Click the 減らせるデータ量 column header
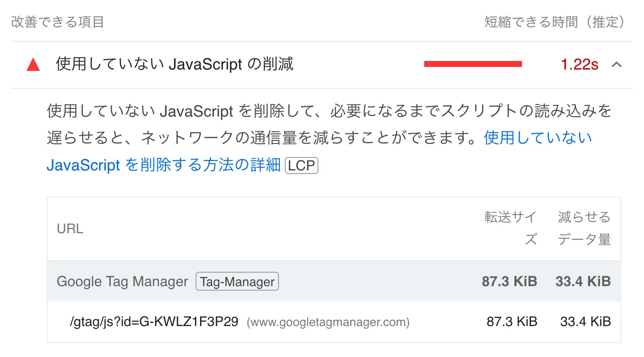This screenshot has height=357, width=644. click(x=584, y=229)
